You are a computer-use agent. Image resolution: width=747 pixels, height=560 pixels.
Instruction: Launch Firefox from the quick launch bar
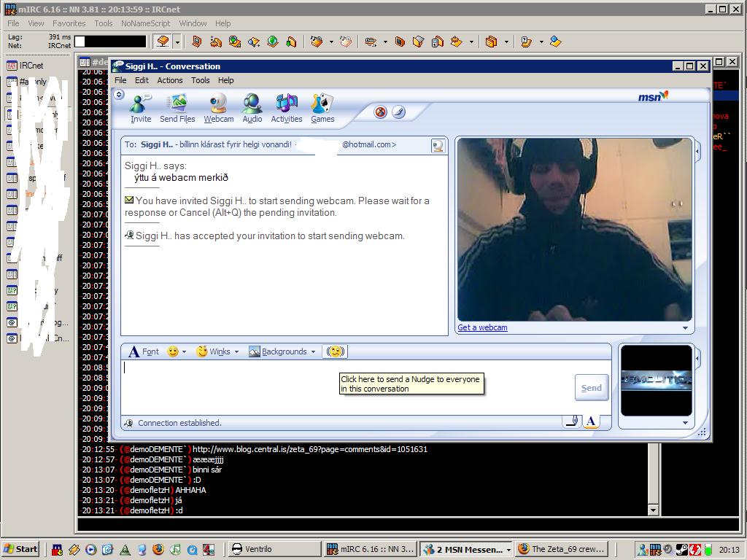point(158,550)
